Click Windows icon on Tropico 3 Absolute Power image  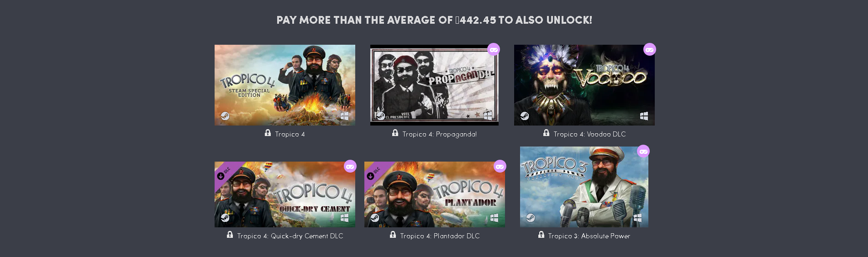point(637,218)
